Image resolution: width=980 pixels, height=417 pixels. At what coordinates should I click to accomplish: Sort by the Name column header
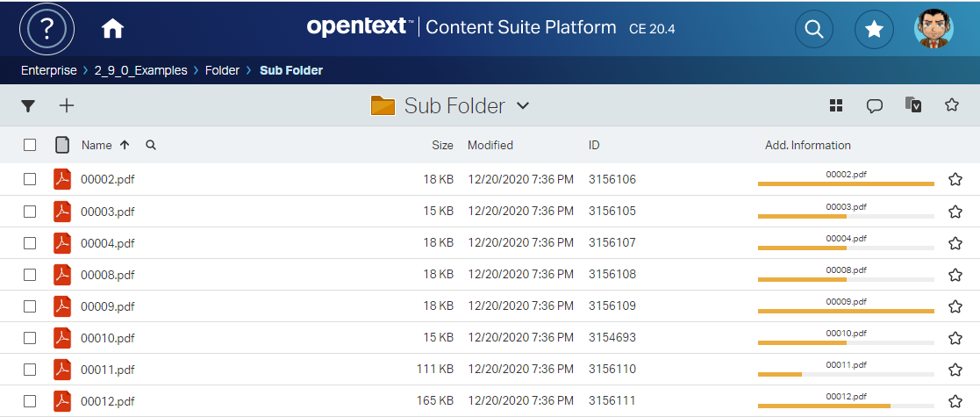coord(97,146)
